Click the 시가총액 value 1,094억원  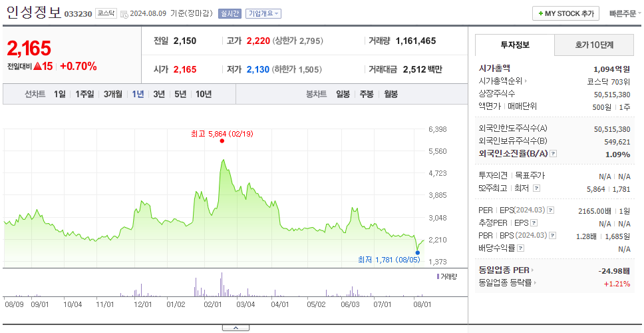tap(611, 69)
